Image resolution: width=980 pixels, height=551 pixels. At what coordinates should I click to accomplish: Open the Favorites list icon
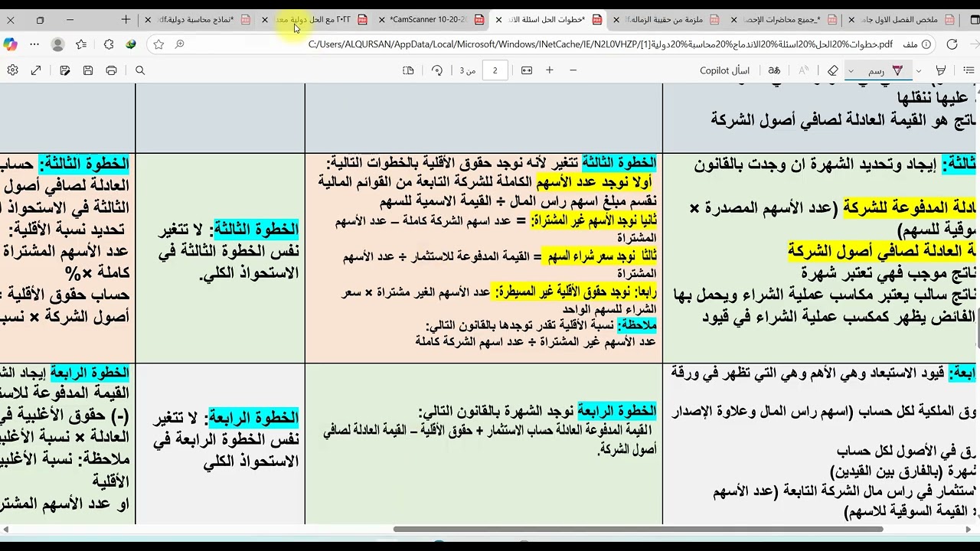81,44
